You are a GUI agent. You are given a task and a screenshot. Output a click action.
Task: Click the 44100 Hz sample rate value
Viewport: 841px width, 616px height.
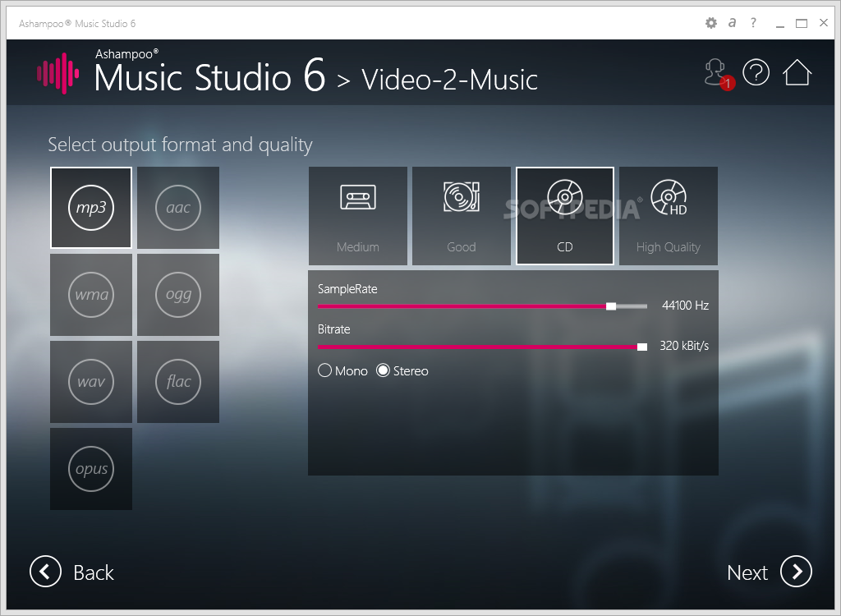(x=685, y=306)
